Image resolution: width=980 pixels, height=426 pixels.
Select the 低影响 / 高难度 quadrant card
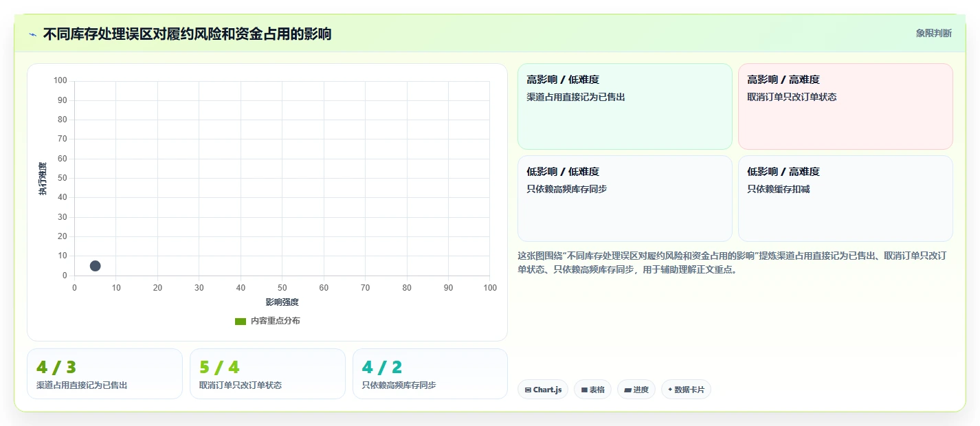[845, 199]
